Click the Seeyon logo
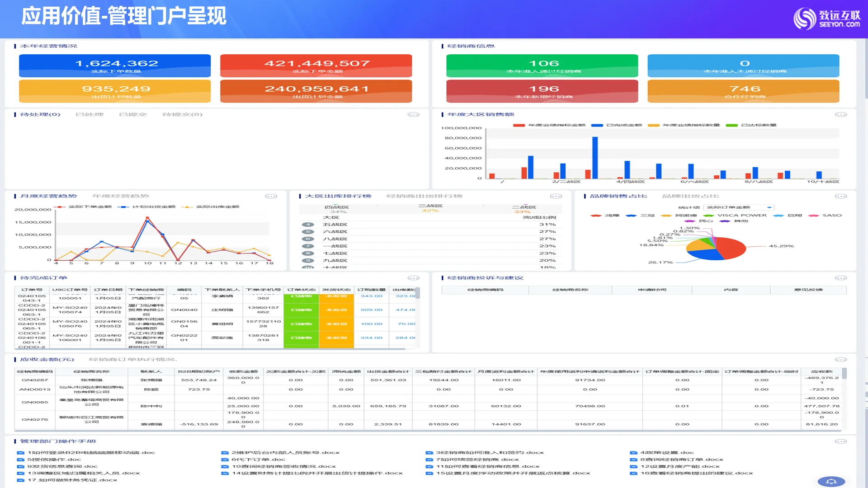The image size is (868, 488). click(x=827, y=19)
